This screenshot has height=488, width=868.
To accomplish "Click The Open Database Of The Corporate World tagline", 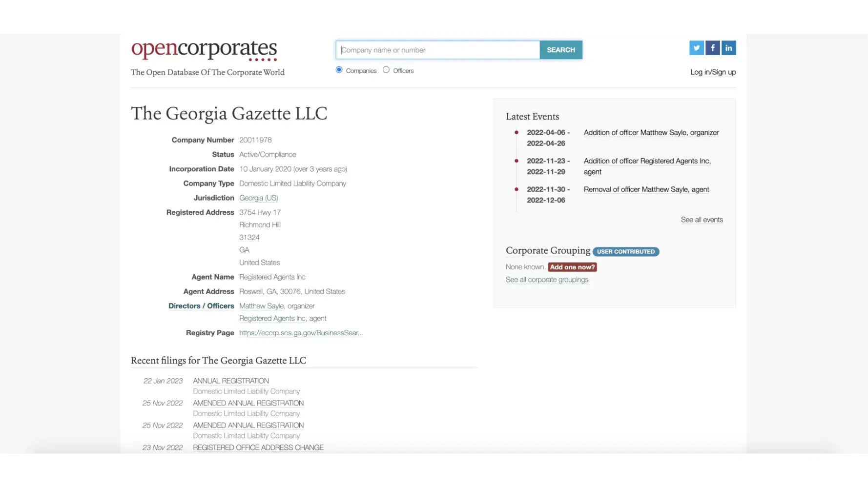I will click(x=207, y=72).
